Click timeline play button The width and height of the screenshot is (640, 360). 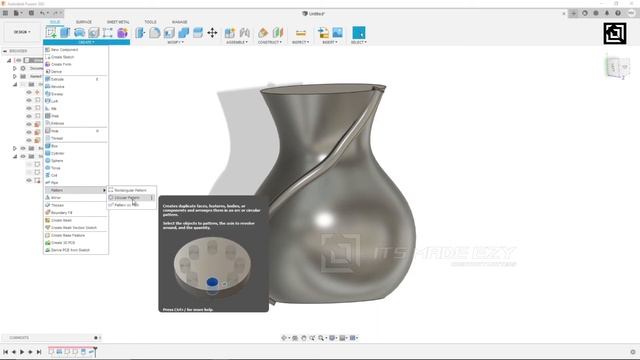point(22,352)
